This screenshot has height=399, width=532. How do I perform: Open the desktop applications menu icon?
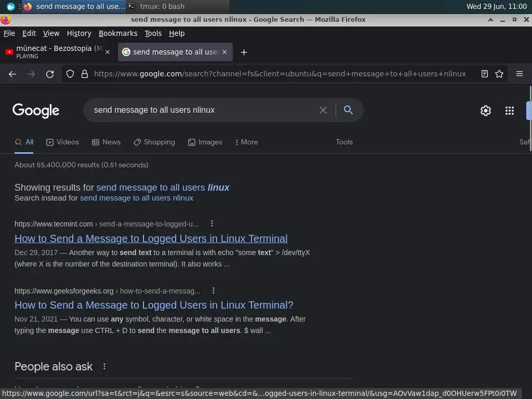[10, 6]
